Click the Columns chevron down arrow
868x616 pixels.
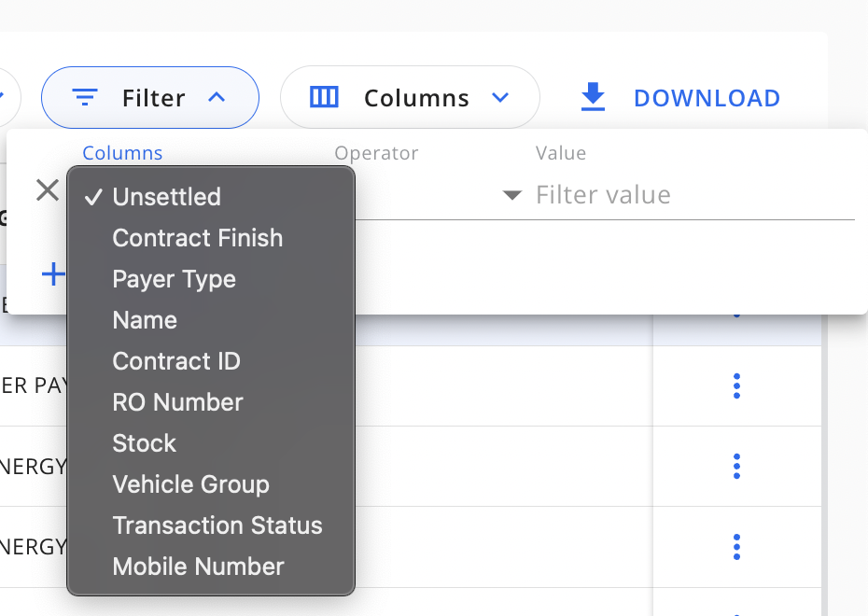(500, 97)
